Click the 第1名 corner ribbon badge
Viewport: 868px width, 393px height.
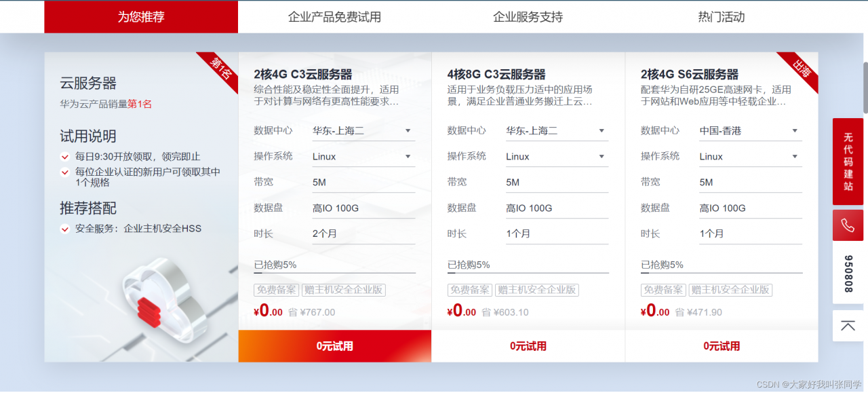(220, 71)
